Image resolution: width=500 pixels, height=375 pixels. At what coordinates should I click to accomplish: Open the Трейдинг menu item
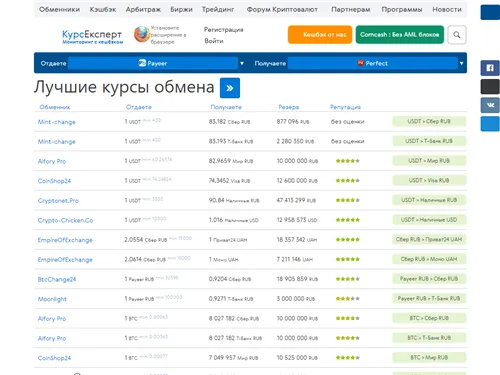(x=218, y=9)
